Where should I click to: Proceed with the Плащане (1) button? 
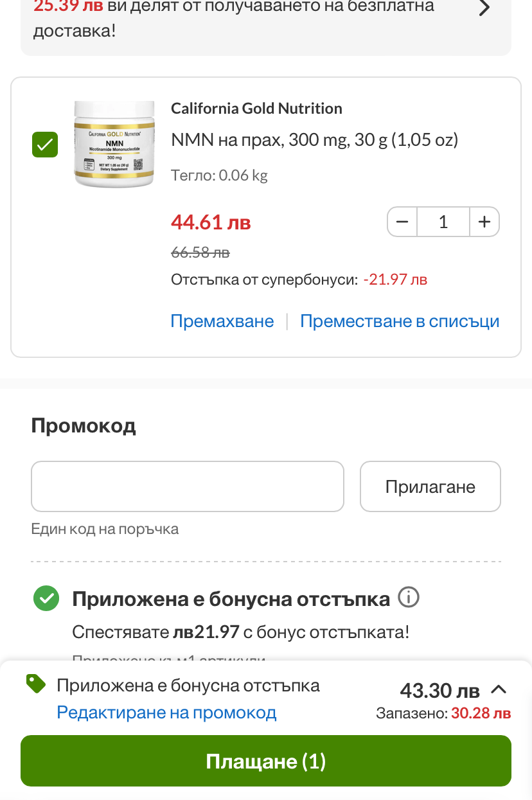[266, 761]
